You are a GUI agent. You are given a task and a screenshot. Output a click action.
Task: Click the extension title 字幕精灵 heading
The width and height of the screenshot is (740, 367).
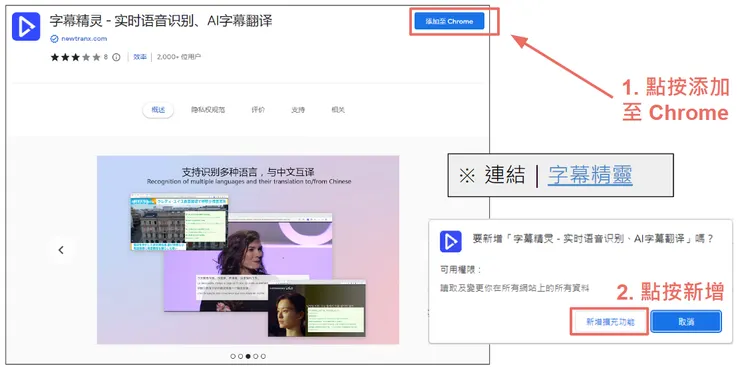(x=161, y=21)
